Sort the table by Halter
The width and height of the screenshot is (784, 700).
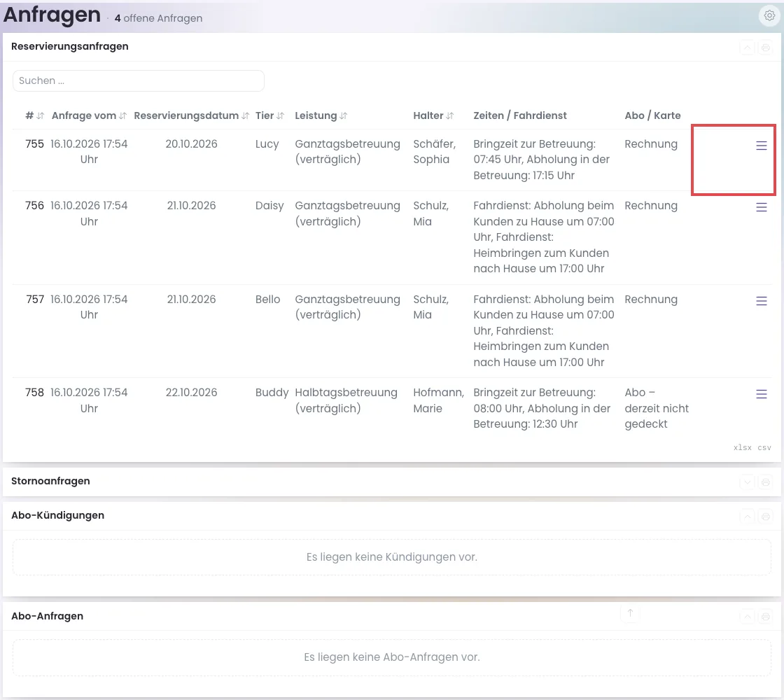(x=433, y=115)
